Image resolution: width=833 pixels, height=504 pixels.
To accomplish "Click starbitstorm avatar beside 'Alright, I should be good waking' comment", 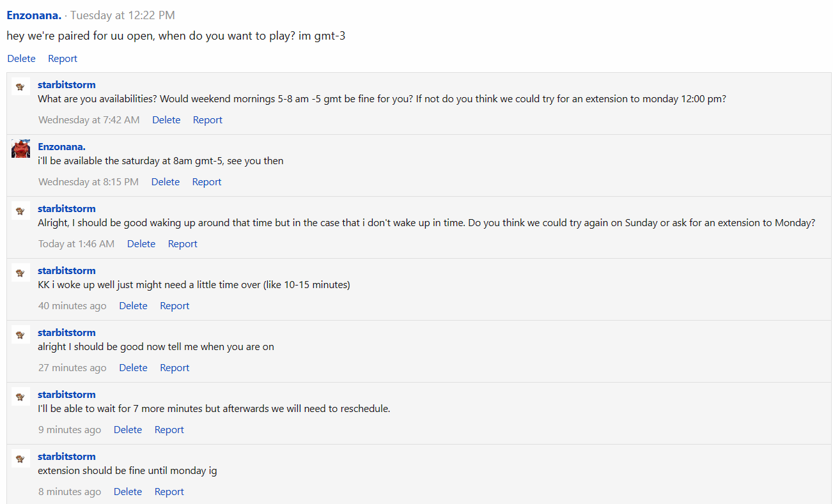I will coord(20,210).
